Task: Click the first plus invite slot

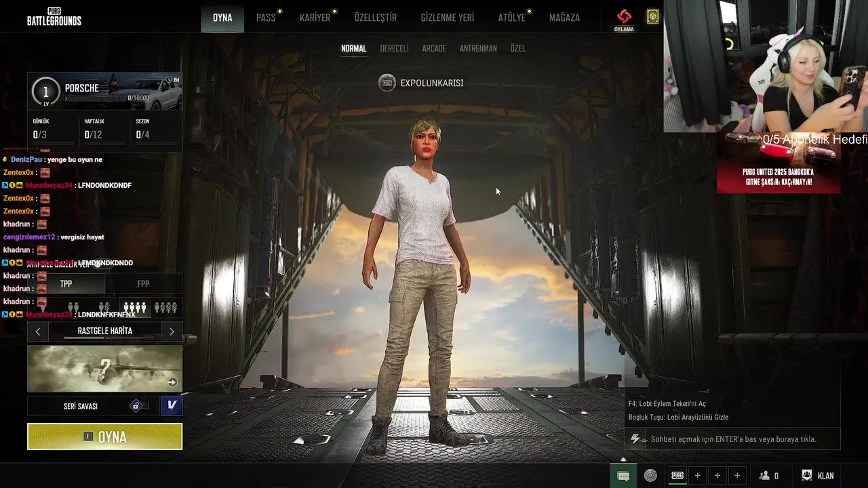Action: click(x=697, y=476)
